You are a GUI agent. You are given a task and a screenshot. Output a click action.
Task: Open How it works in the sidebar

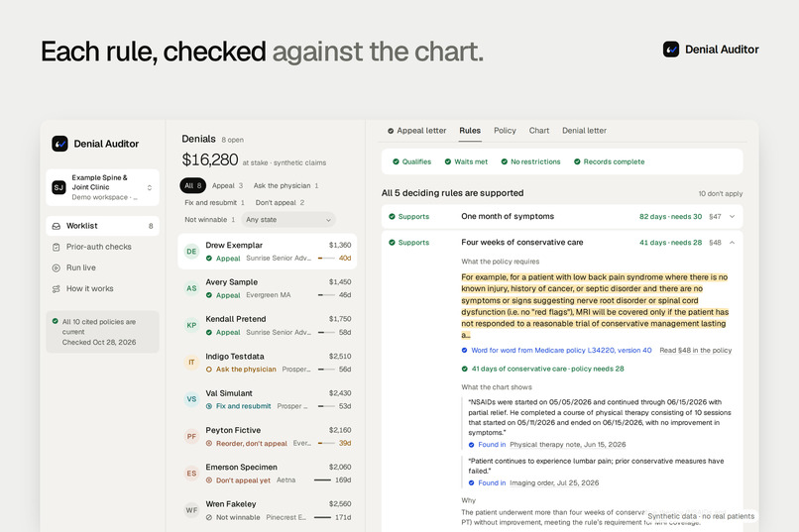pos(102,288)
